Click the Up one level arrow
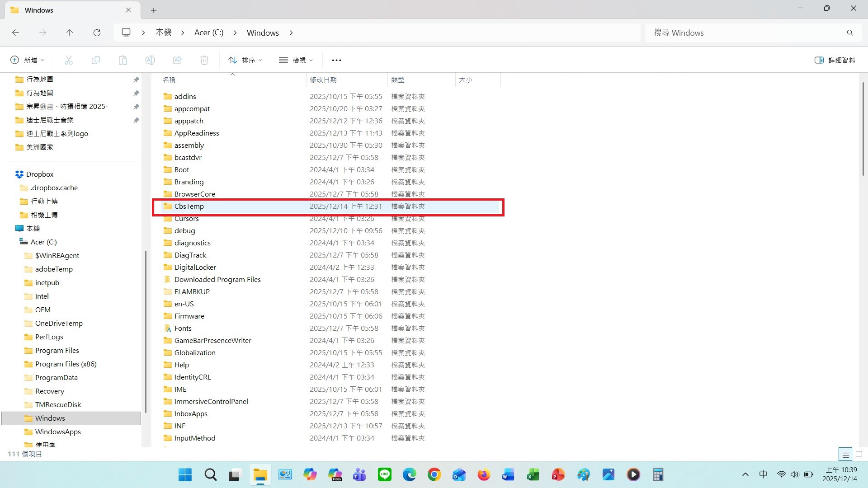The image size is (868, 488). click(x=70, y=33)
